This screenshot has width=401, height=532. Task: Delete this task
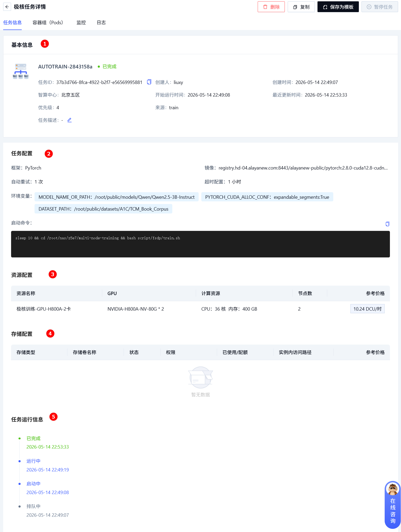(x=271, y=7)
